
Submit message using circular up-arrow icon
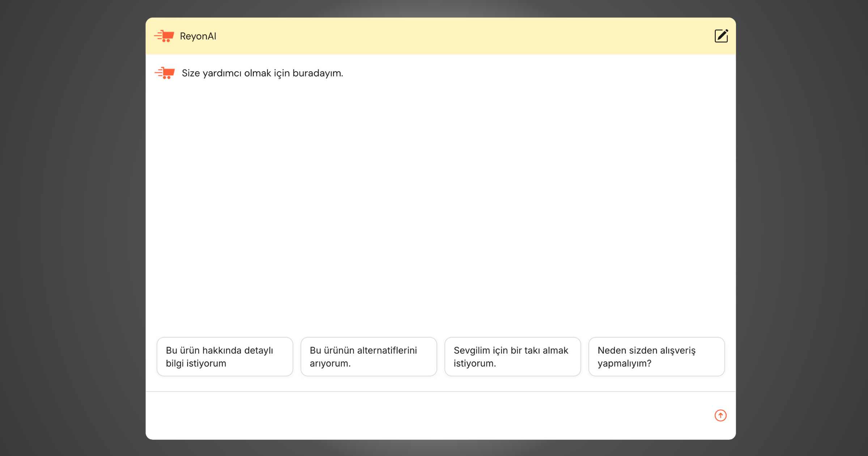720,415
